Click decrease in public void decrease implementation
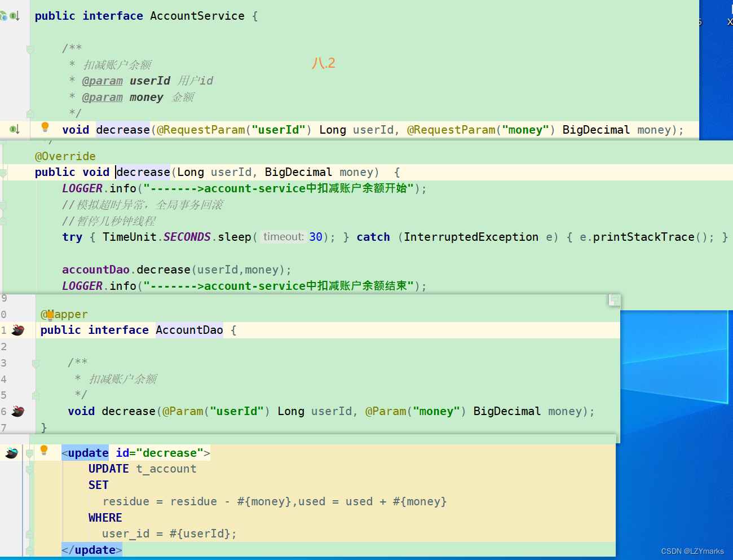Image resolution: width=733 pixels, height=560 pixels. coord(143,172)
